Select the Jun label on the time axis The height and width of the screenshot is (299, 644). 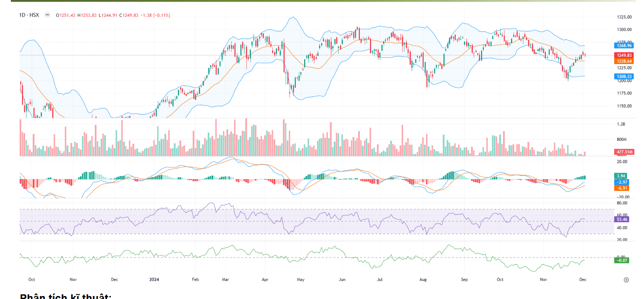(x=342, y=280)
